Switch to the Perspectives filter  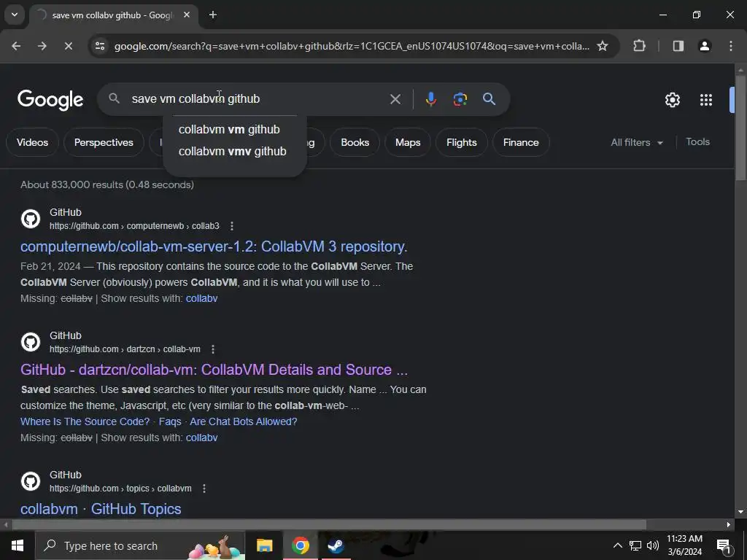pos(104,142)
